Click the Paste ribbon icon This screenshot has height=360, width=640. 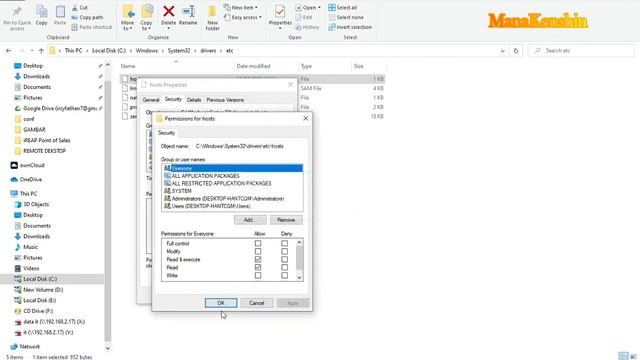[60, 16]
